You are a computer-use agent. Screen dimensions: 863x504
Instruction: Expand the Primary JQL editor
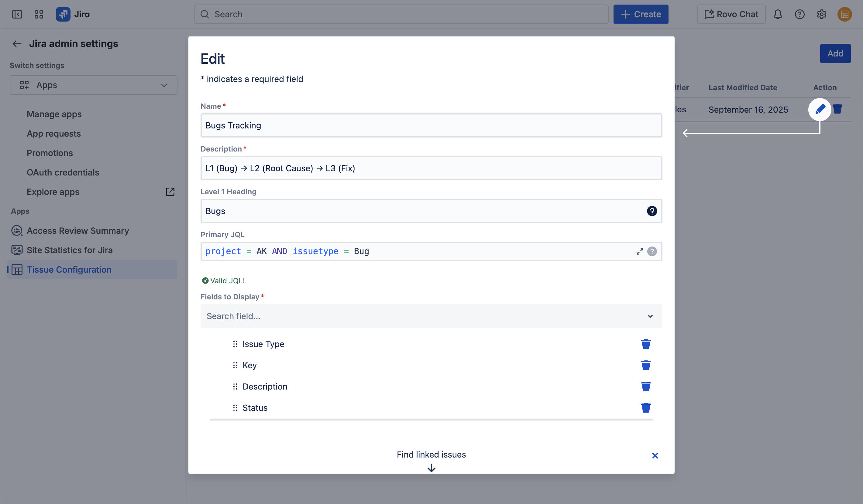tap(639, 251)
